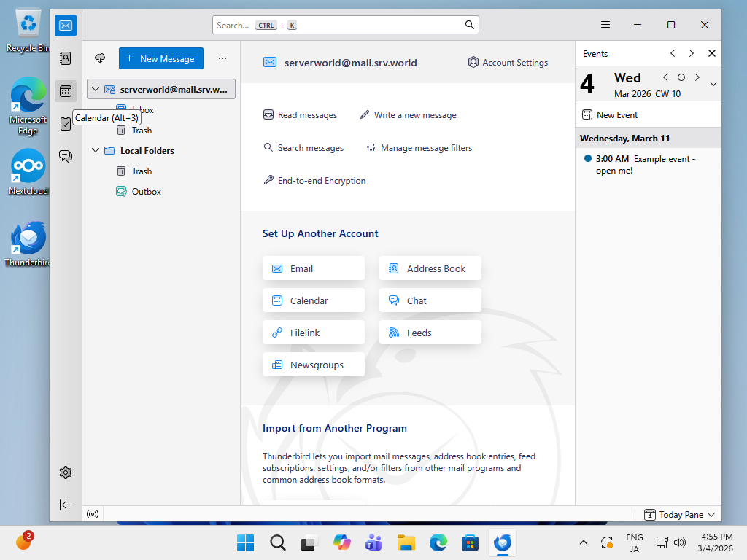747x560 pixels.
Task: Set up an Address Book
Action: click(x=430, y=268)
